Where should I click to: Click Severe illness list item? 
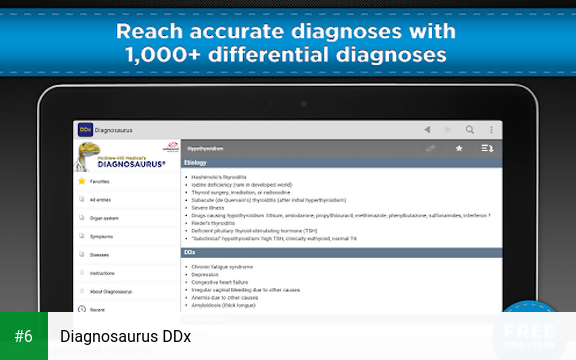[x=208, y=208]
